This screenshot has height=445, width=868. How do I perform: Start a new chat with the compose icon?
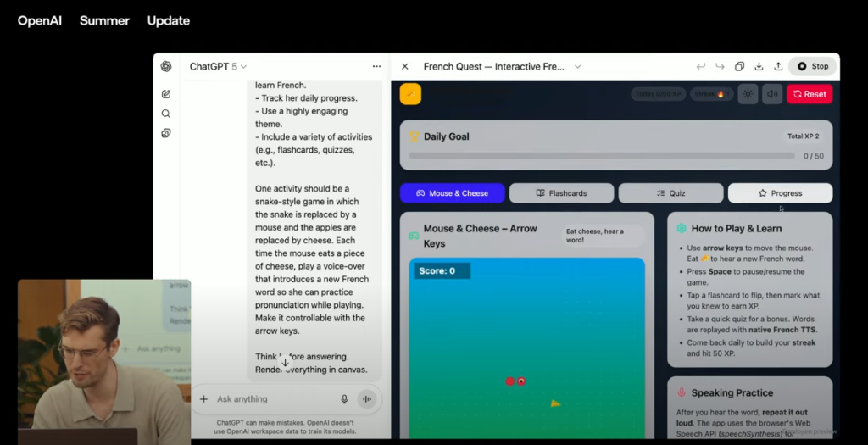click(165, 94)
